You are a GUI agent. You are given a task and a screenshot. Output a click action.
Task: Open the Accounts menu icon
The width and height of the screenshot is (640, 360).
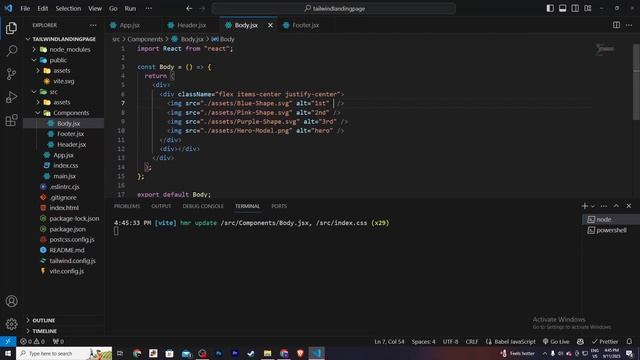(x=11, y=301)
